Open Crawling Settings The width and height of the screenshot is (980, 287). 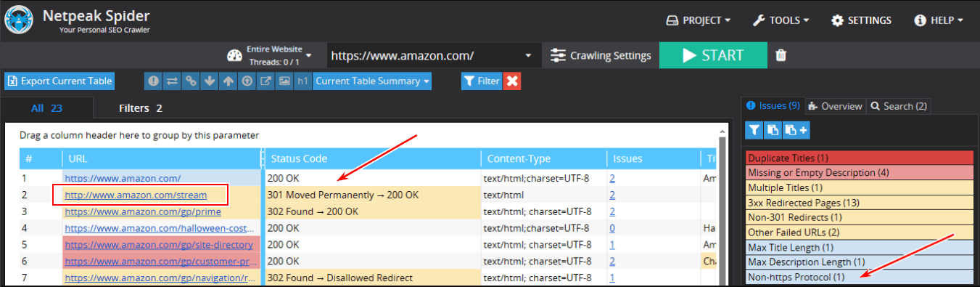[x=601, y=55]
